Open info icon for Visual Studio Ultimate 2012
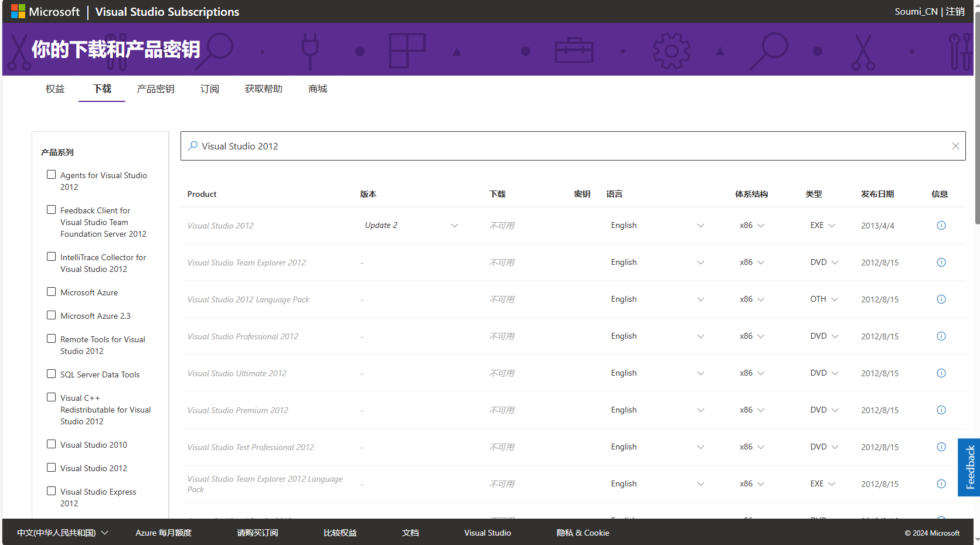 point(941,373)
